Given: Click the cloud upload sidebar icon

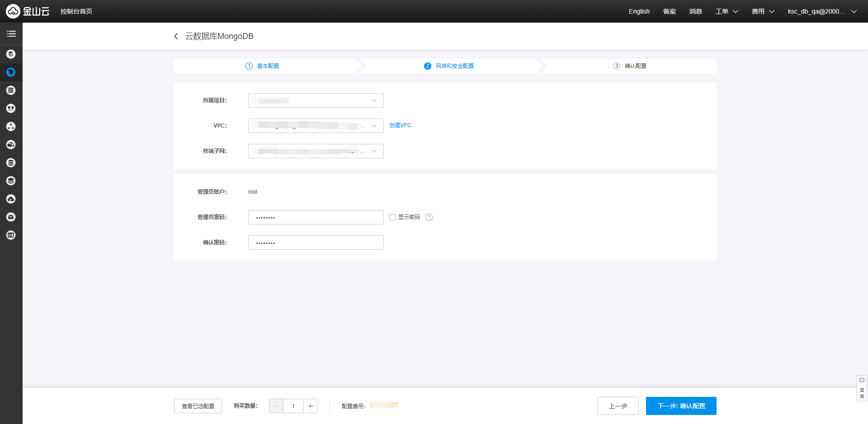Looking at the screenshot, I should point(11,199).
